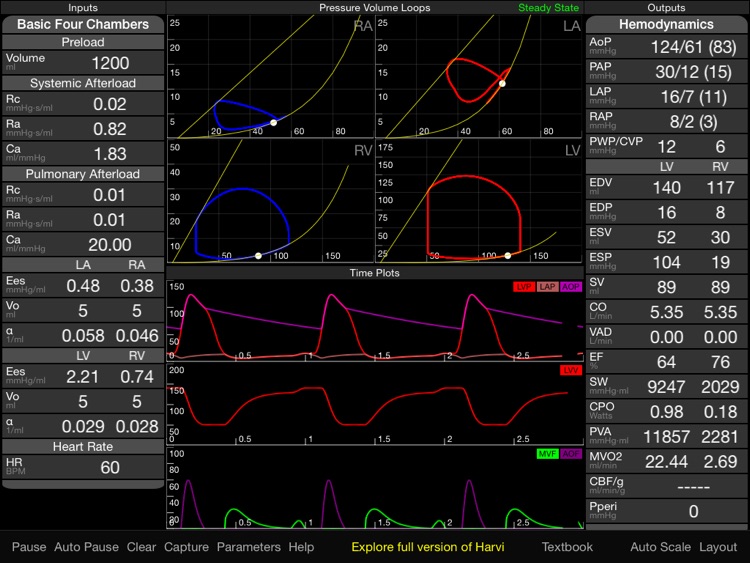Screen dimensions: 750x563
Task: Click the LV ESP value 104
Action: click(666, 262)
